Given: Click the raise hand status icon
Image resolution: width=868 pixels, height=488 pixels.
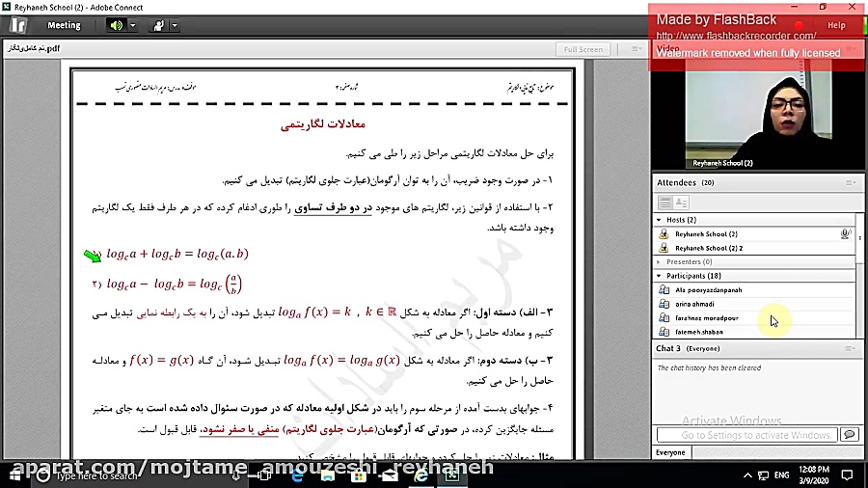Looking at the screenshot, I should point(159,25).
